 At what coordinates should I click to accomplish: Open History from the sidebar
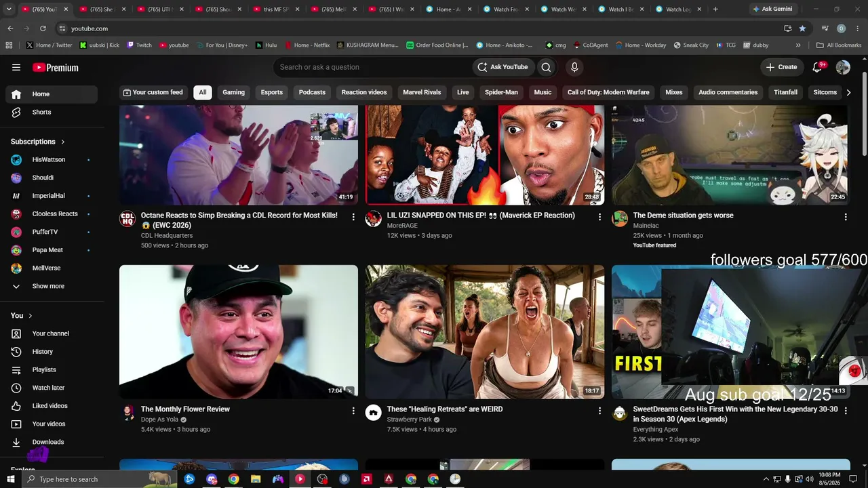pyautogui.click(x=52, y=352)
